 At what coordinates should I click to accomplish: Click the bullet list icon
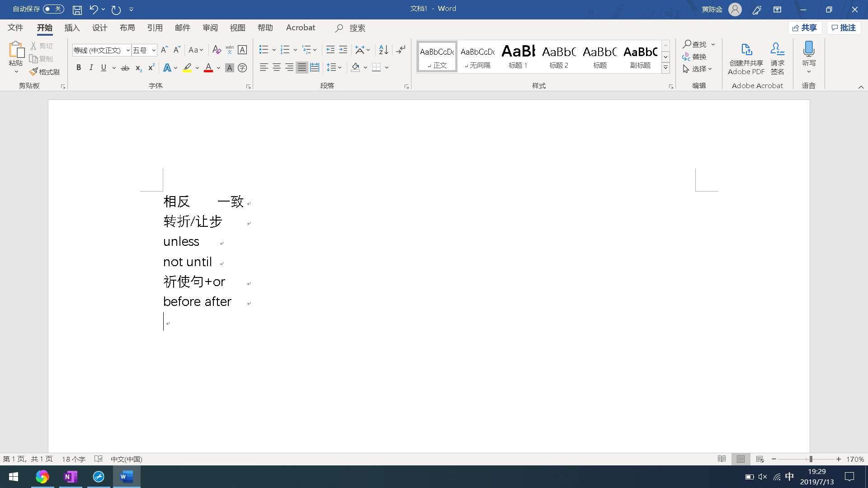[x=264, y=50]
